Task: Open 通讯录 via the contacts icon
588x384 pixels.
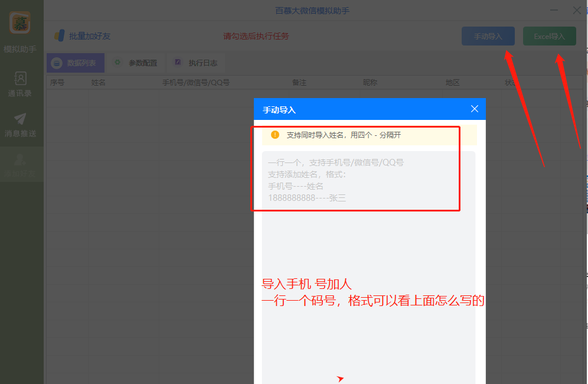Action: click(21, 79)
